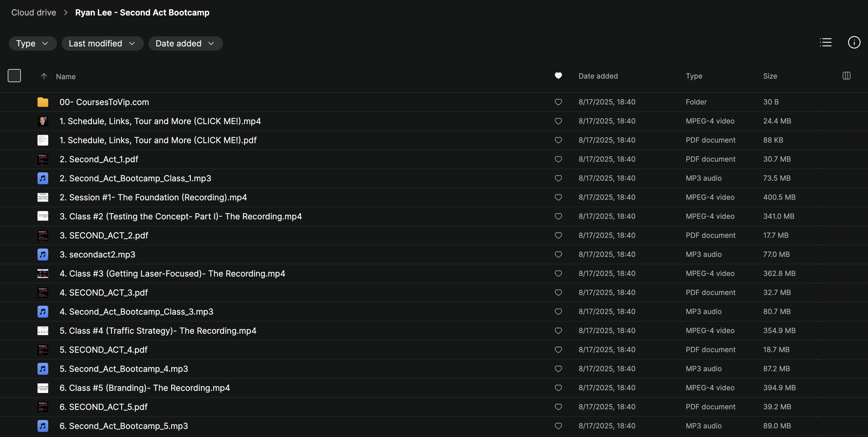Select the 6. SECOND_ACT_5.pdf file name
This screenshot has height=437, width=868.
point(104,407)
